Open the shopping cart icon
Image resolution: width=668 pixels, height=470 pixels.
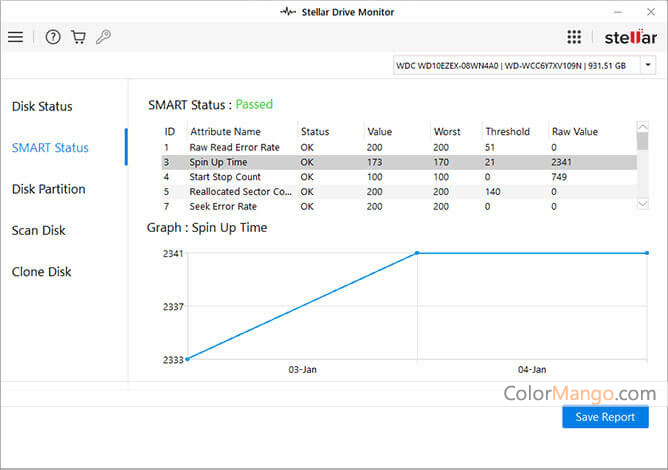(78, 37)
